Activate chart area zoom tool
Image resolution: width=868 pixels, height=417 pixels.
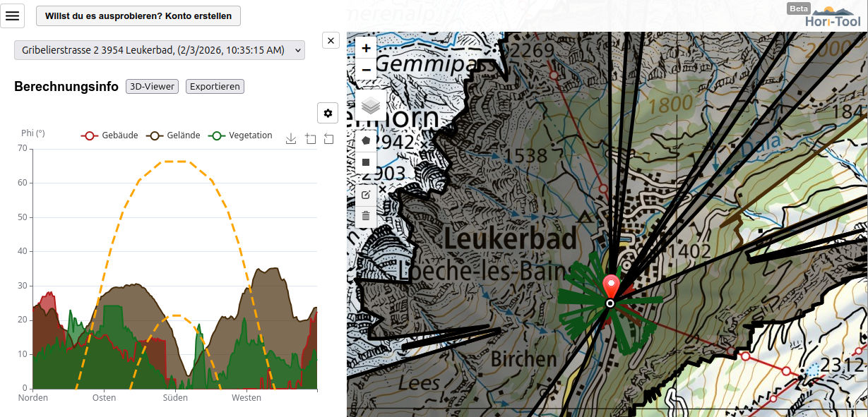(x=310, y=139)
